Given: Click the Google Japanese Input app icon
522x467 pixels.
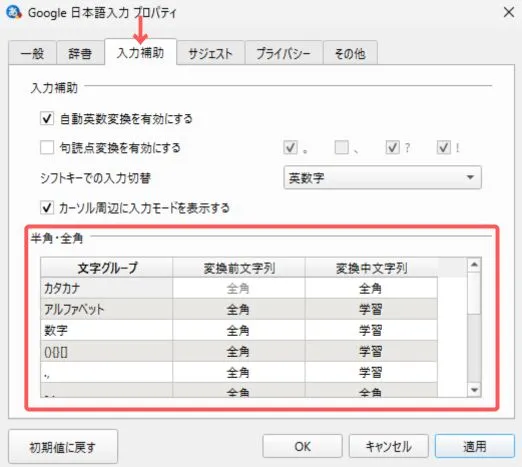Looking at the screenshot, I should click(14, 13).
